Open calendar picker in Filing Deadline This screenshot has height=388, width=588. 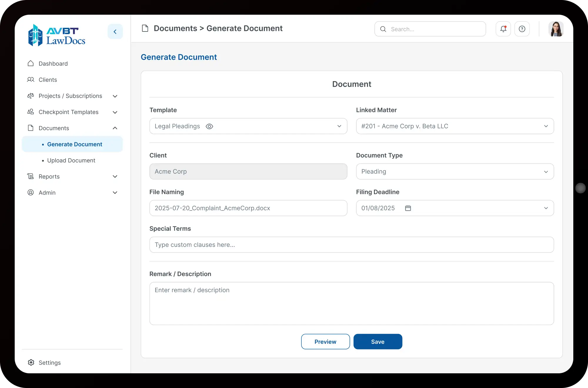click(x=408, y=208)
